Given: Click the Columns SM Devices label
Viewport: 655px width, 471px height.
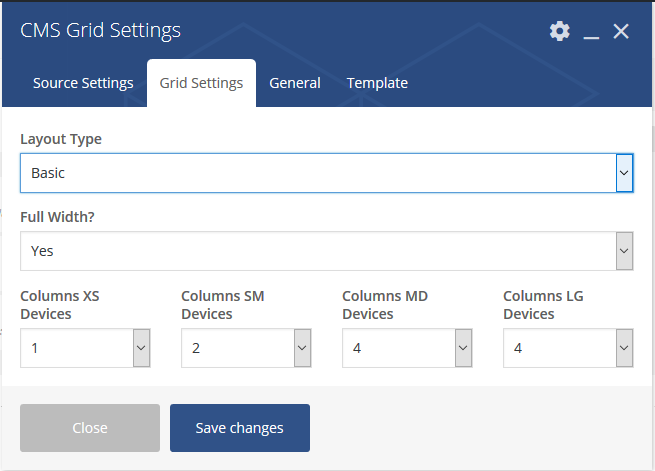Looking at the screenshot, I should coord(223,305).
